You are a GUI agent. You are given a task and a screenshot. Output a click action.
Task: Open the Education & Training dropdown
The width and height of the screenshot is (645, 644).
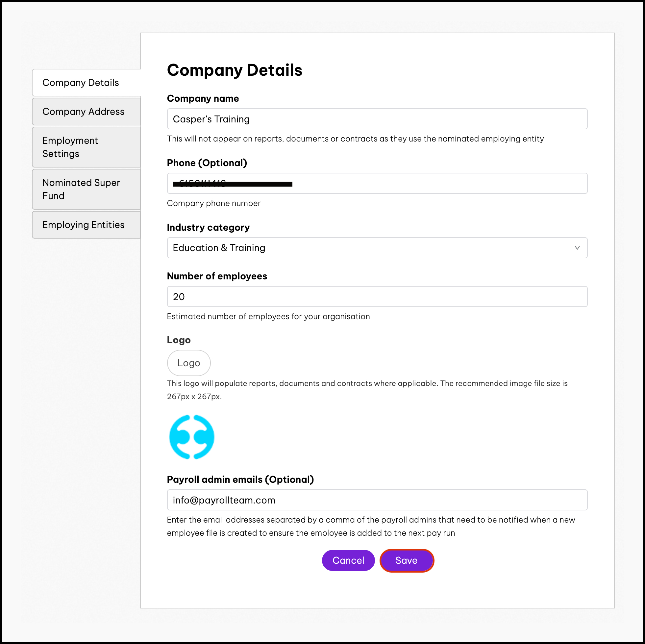[377, 248]
